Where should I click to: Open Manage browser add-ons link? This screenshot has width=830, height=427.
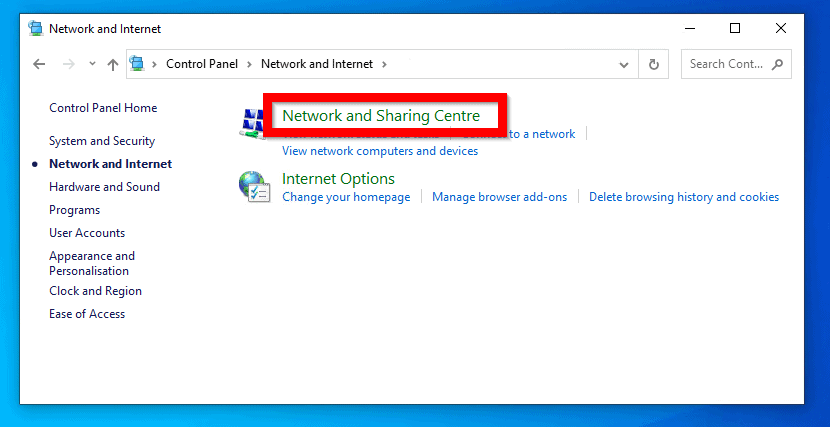[499, 197]
